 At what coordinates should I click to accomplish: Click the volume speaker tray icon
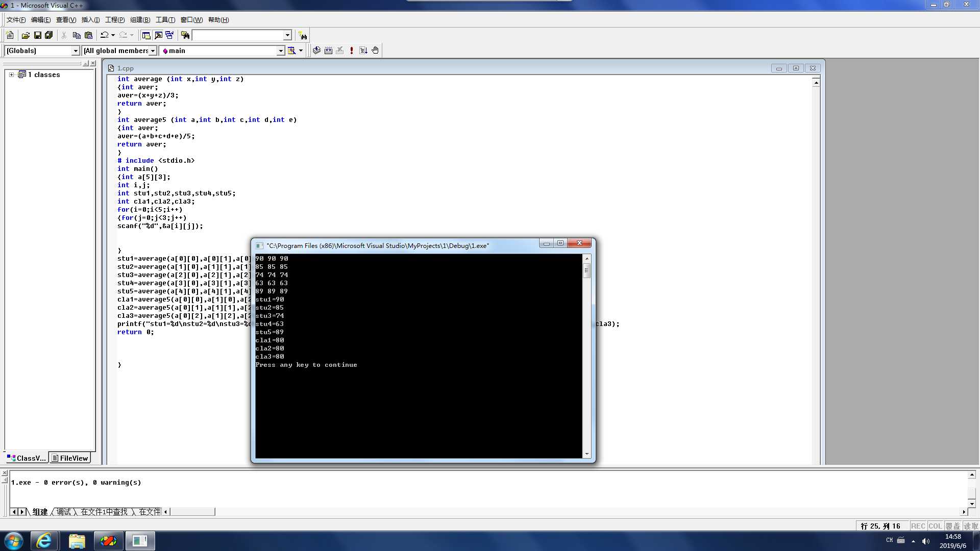926,541
